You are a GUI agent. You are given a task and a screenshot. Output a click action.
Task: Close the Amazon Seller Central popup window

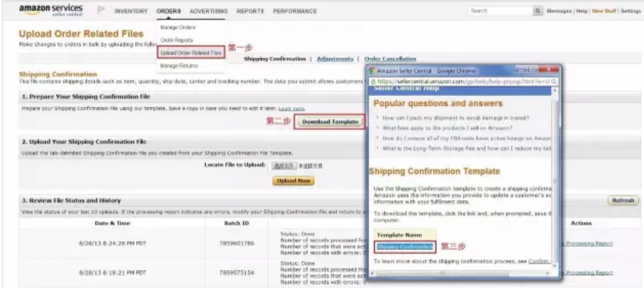pyautogui.click(x=548, y=70)
